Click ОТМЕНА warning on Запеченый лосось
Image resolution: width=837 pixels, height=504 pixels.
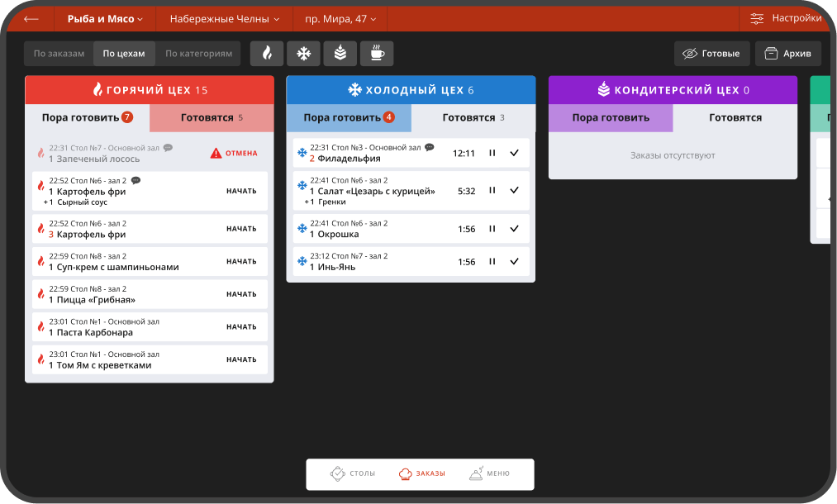234,153
